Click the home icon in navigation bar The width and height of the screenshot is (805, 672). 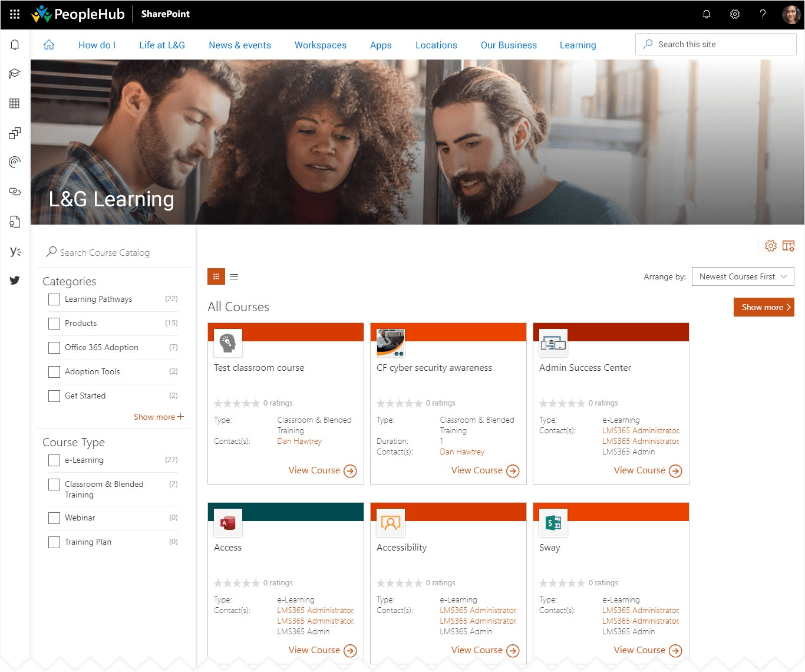(x=49, y=45)
